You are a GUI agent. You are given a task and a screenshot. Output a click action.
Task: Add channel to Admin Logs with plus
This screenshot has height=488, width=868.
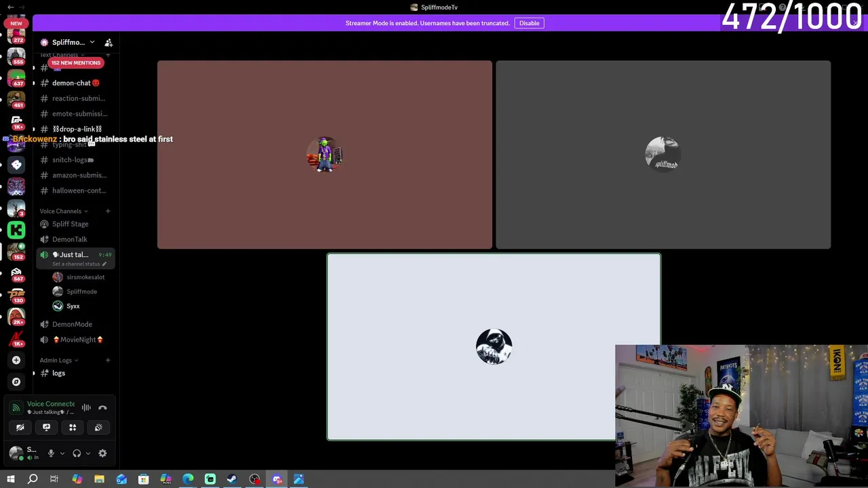[x=108, y=360]
